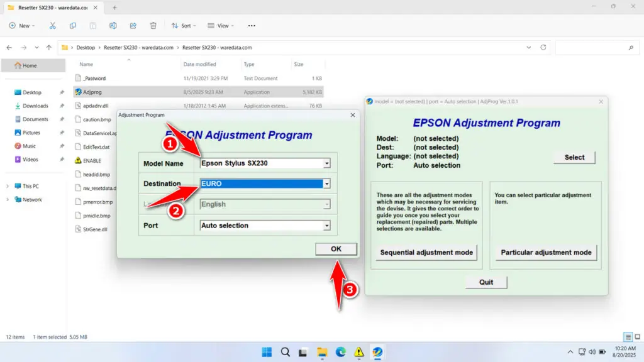Click the Paste icon in the Explorer toolbar

tap(93, 26)
